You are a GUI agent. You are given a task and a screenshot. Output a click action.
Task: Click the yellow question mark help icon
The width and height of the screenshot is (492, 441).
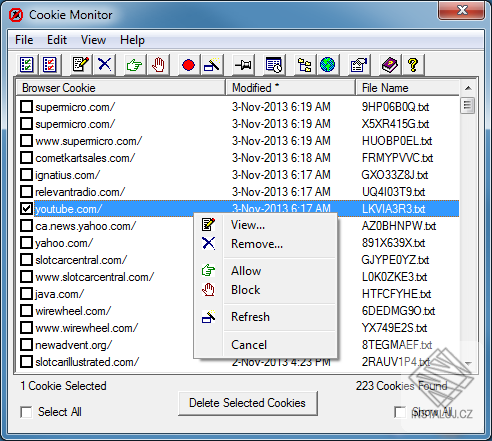[413, 65]
